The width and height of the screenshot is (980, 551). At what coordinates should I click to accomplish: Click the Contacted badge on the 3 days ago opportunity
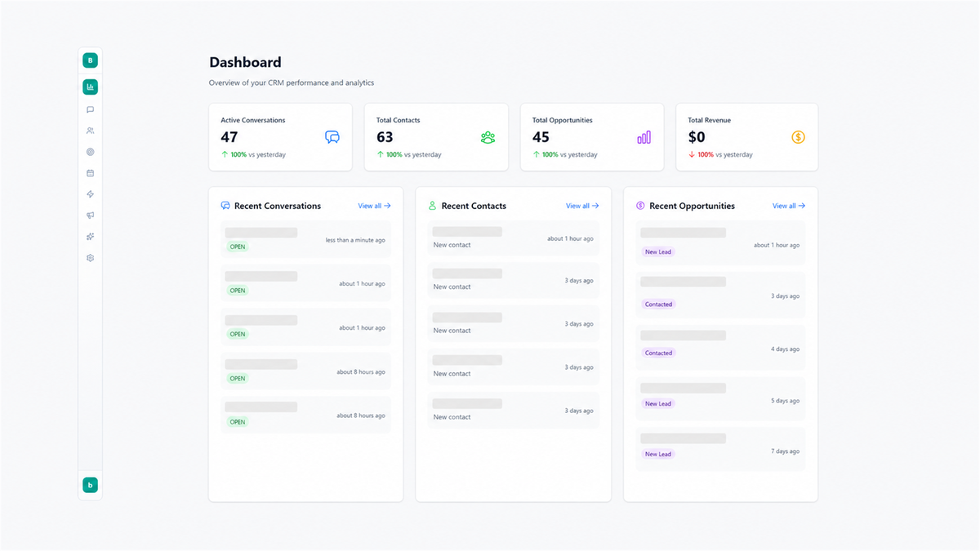pyautogui.click(x=658, y=304)
